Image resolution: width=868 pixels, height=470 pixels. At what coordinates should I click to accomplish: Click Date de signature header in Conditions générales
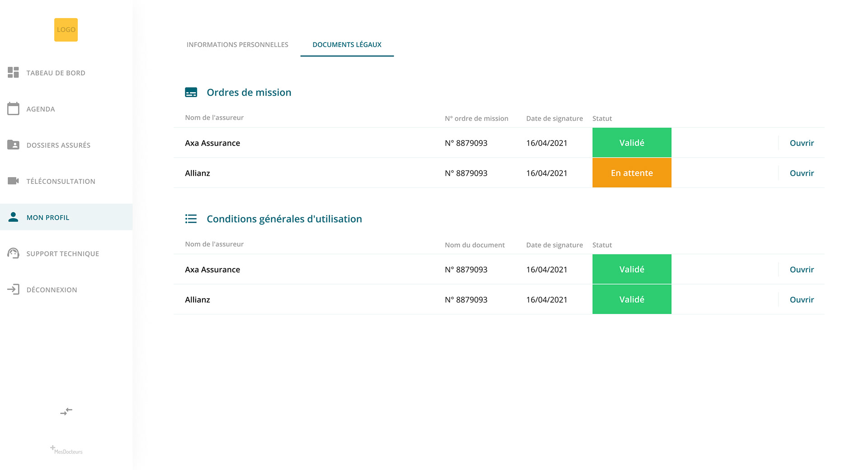[554, 245]
